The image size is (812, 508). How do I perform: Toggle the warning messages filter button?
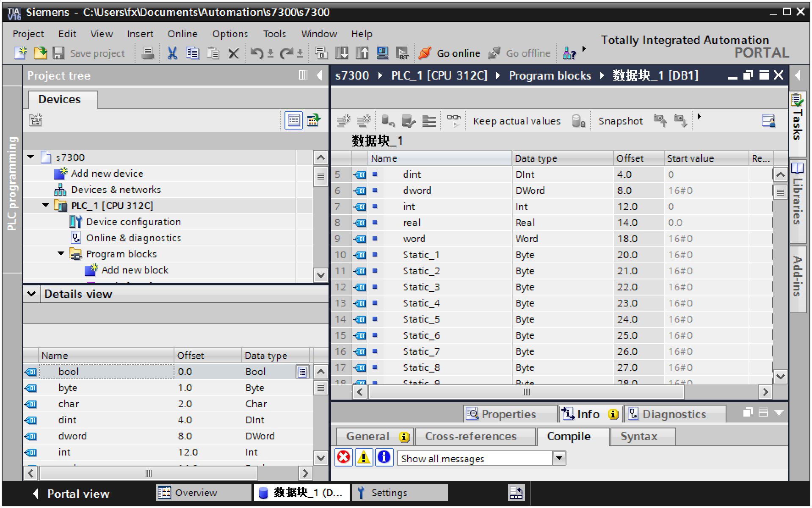tap(363, 458)
